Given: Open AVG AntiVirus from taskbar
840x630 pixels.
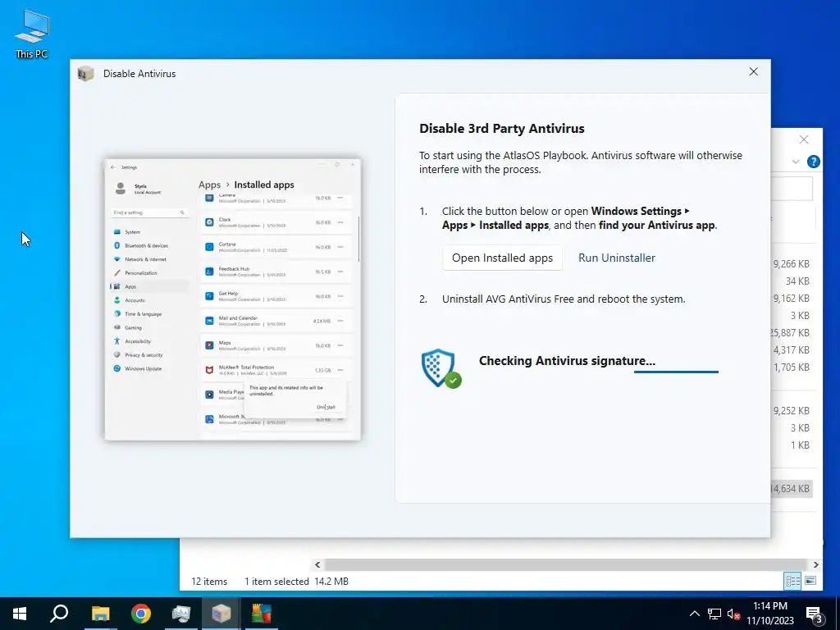Looking at the screenshot, I should (x=262, y=614).
